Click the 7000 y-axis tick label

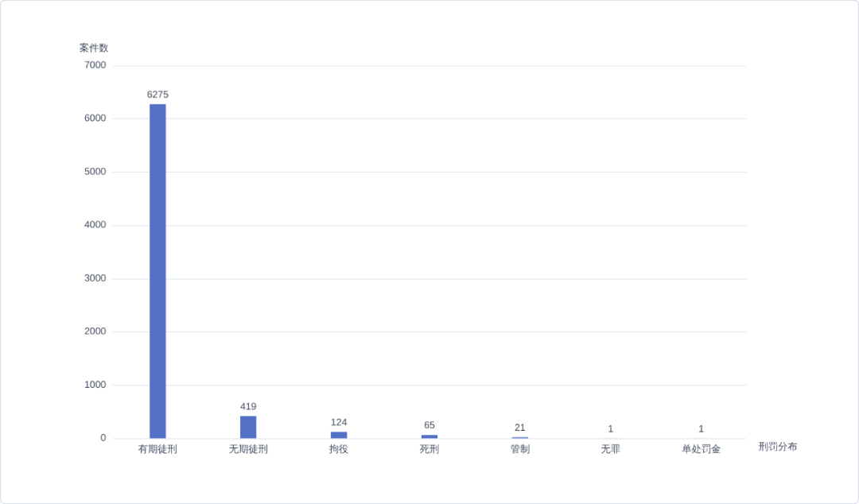tap(95, 65)
